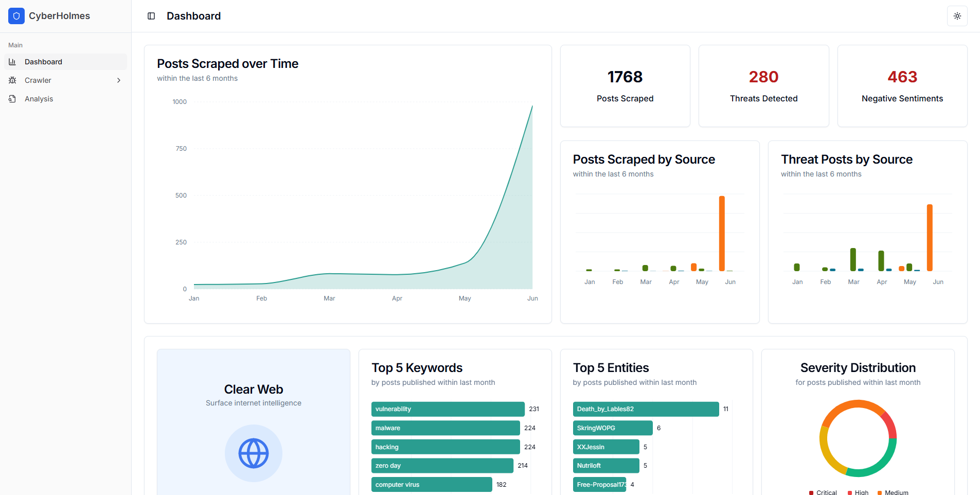980x495 pixels.
Task: Click the Analysis document icon
Action: [x=12, y=99]
